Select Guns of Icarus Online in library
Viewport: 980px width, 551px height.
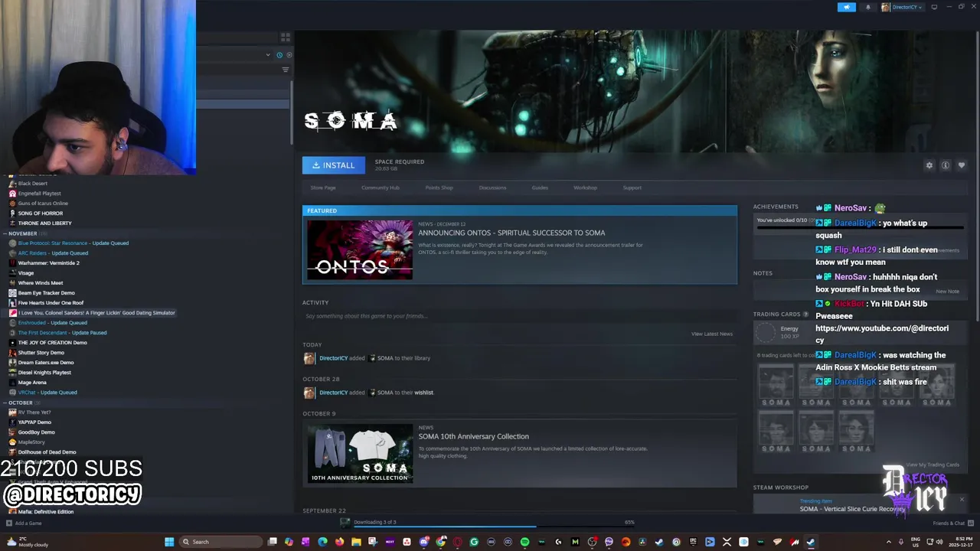click(x=43, y=204)
